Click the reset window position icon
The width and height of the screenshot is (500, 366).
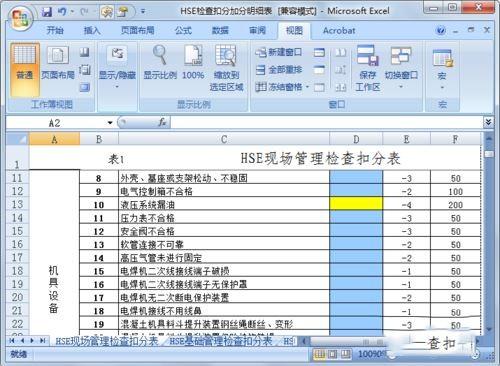[340, 87]
